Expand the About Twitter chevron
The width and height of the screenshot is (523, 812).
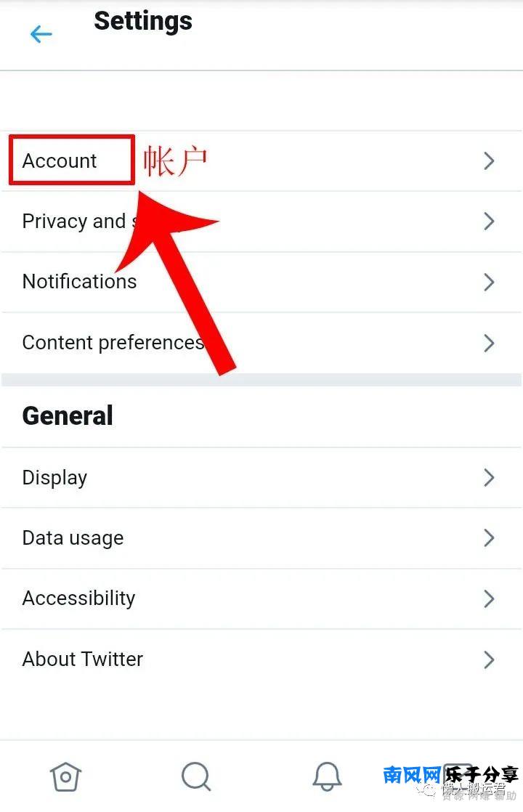pos(489,659)
